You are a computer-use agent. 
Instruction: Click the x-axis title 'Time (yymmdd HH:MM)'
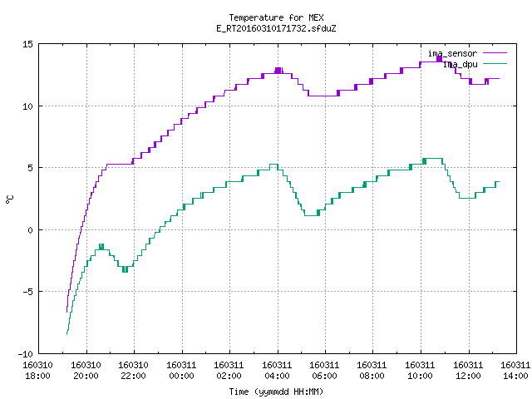276,392
